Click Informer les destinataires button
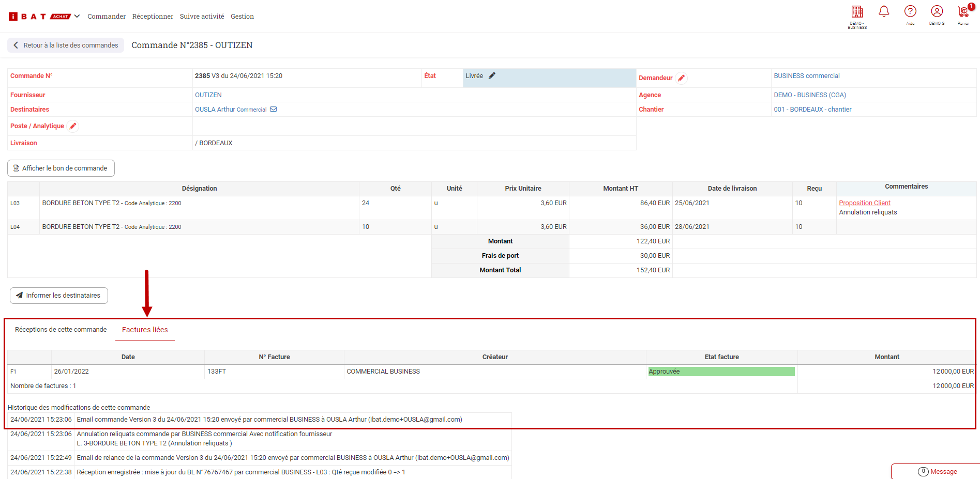The height and width of the screenshot is (479, 980). click(59, 296)
